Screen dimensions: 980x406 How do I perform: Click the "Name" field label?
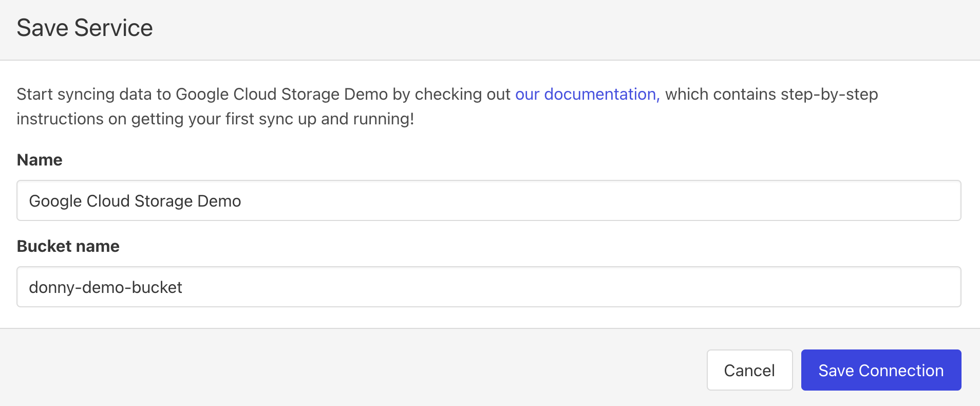coord(40,160)
